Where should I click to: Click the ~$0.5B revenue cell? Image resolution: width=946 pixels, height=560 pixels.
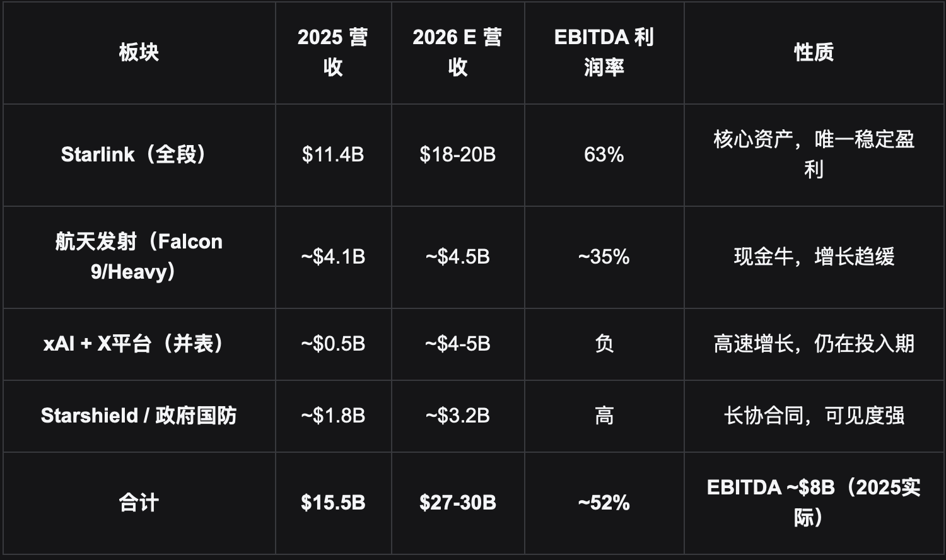(332, 344)
